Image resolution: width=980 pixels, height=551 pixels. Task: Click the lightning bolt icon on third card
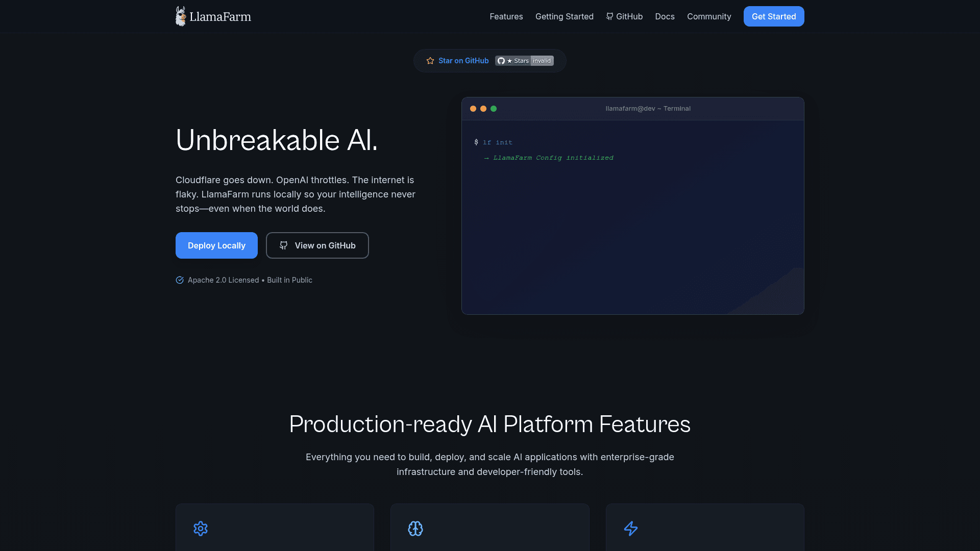[631, 529]
